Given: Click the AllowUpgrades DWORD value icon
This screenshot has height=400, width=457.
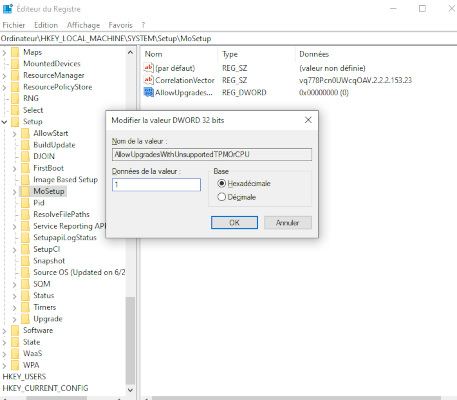Looking at the screenshot, I should click(x=148, y=92).
